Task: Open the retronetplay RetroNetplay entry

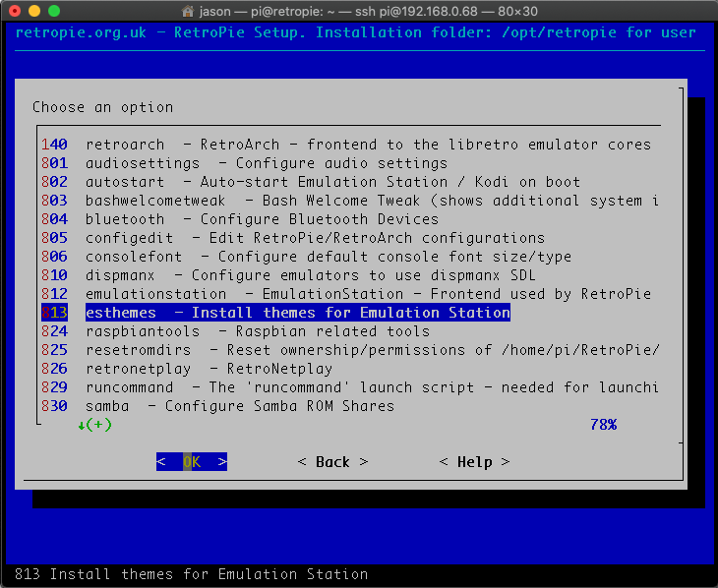Action: click(209, 369)
